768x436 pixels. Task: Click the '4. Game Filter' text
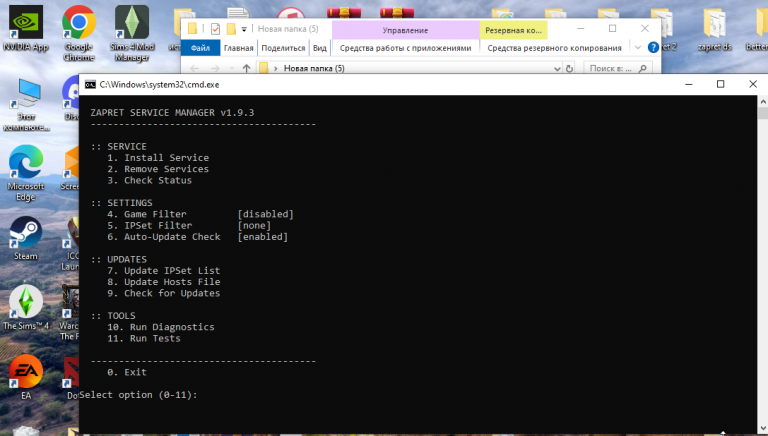147,214
